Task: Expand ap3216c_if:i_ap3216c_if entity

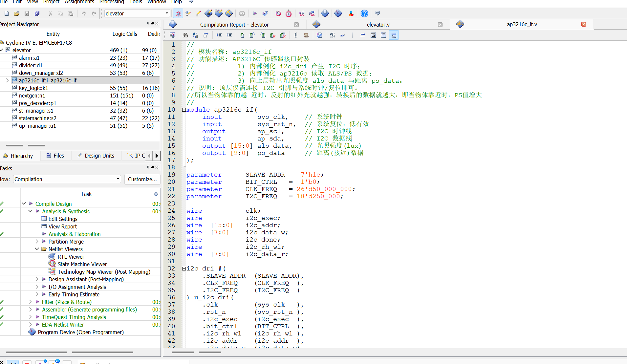Action: [7, 80]
